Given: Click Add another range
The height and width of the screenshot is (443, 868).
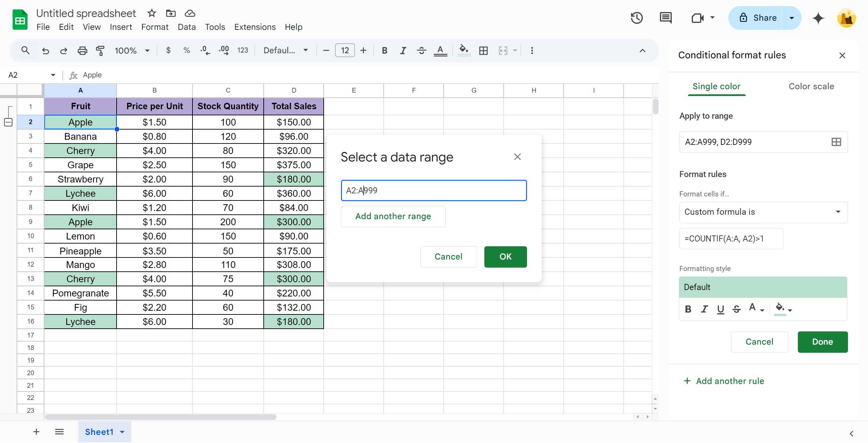Looking at the screenshot, I should tap(393, 216).
